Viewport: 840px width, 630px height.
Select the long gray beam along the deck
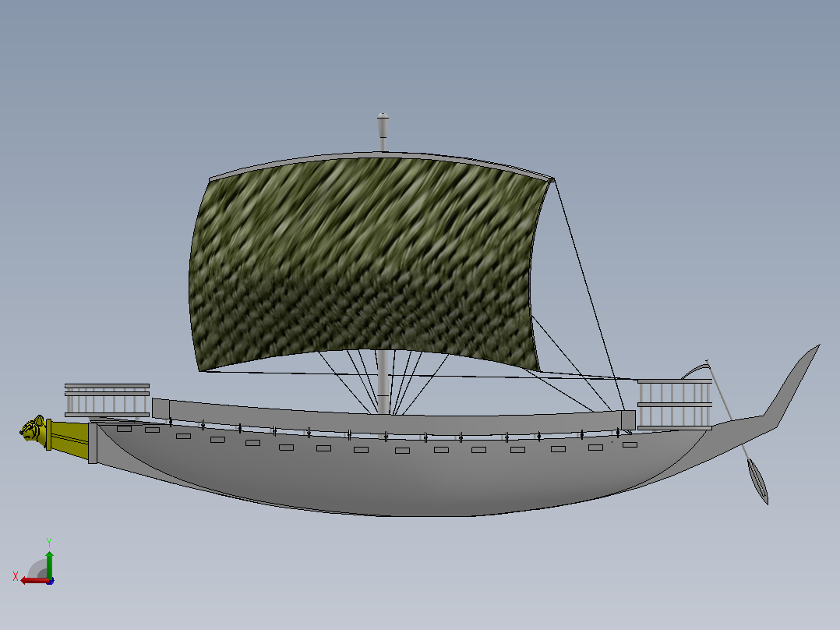pos(394,417)
